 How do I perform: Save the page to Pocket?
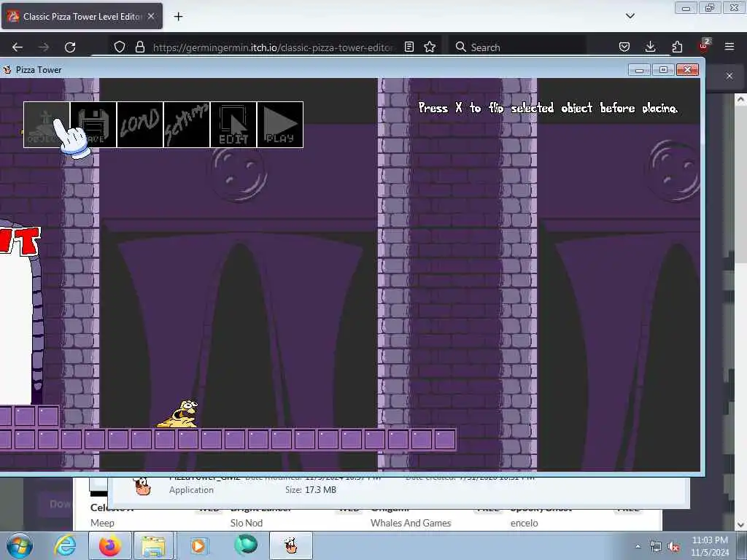pos(624,47)
